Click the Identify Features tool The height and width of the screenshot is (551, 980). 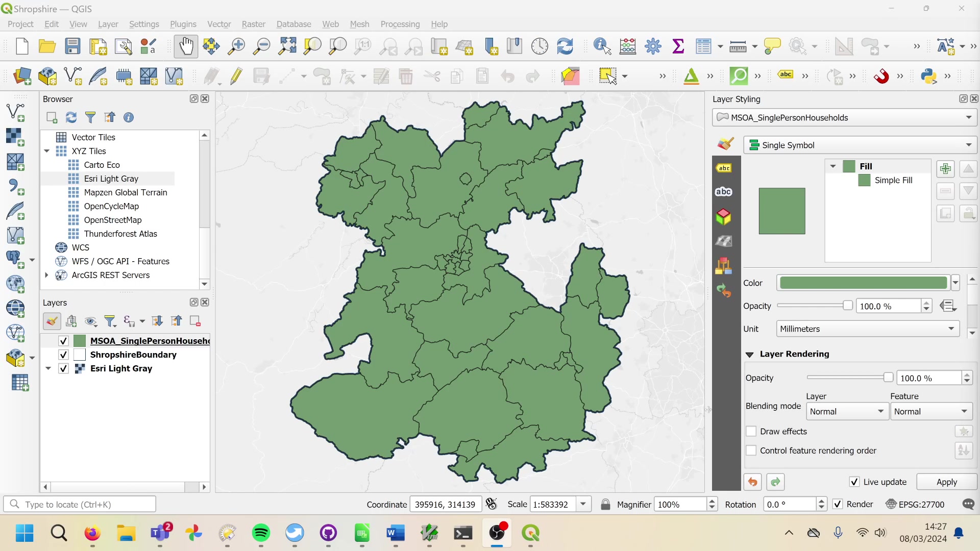click(601, 46)
